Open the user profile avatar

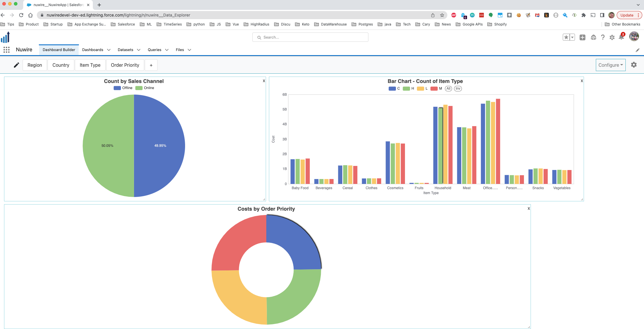pyautogui.click(x=634, y=37)
